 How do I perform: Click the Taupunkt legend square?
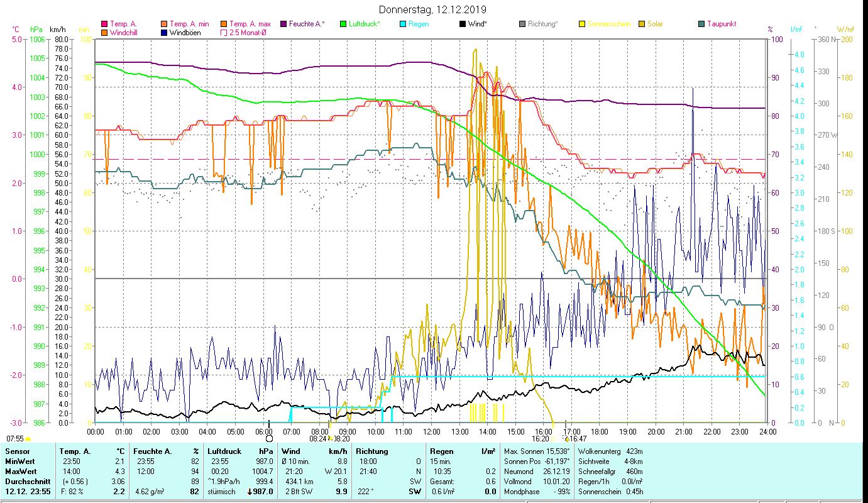(701, 25)
